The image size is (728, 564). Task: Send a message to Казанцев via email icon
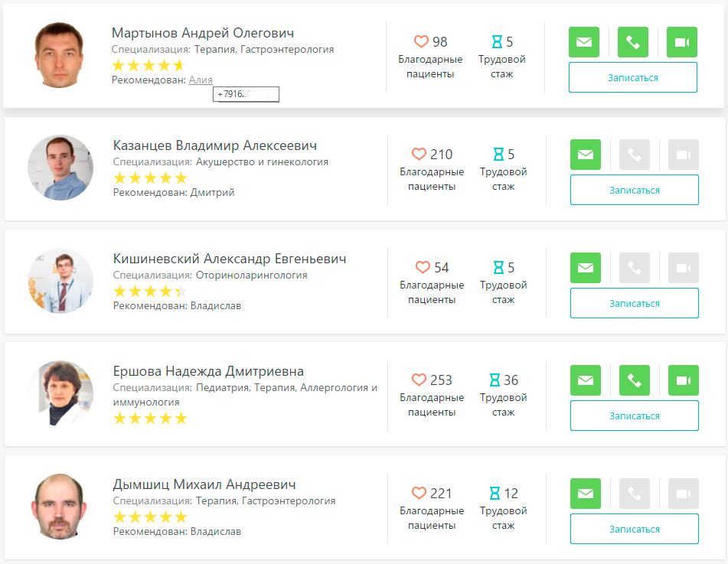(586, 155)
